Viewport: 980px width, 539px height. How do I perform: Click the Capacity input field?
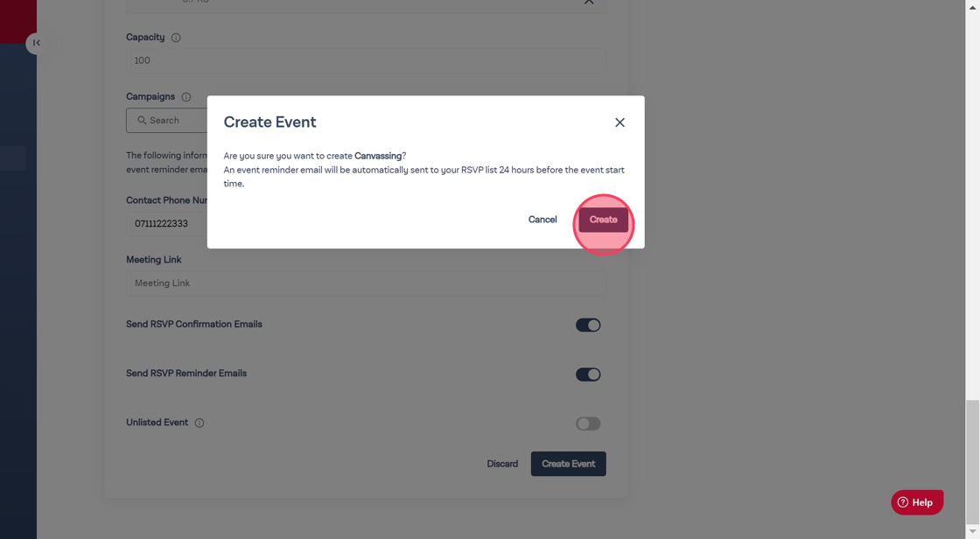[365, 60]
